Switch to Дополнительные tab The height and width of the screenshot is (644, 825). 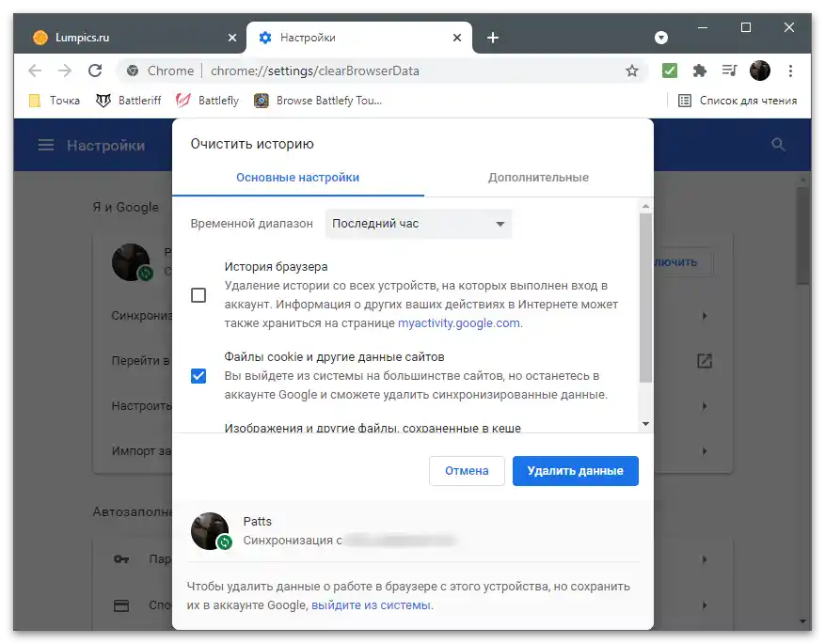tap(538, 178)
